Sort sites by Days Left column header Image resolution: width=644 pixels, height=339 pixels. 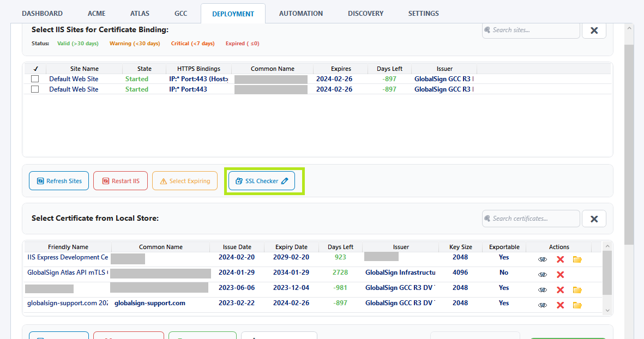click(x=389, y=69)
